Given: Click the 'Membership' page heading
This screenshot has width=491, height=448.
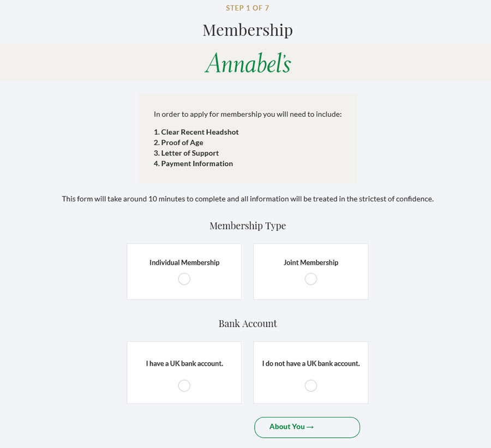Looking at the screenshot, I should (248, 30).
